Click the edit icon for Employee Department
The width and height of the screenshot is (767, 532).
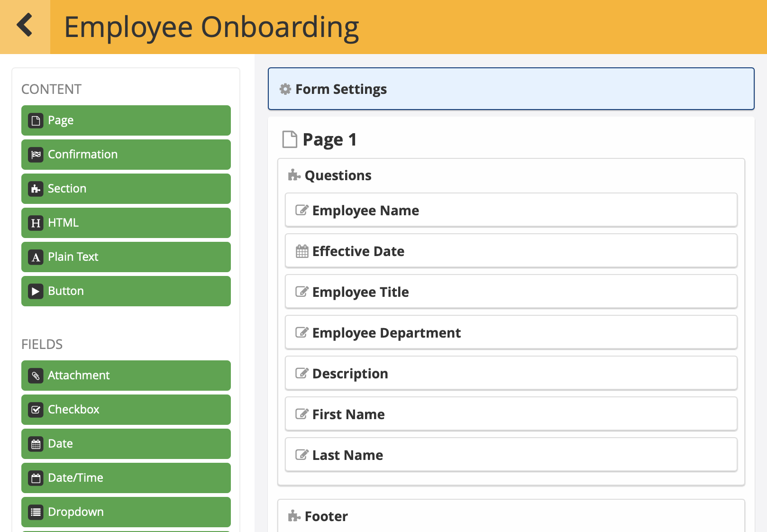pos(302,332)
